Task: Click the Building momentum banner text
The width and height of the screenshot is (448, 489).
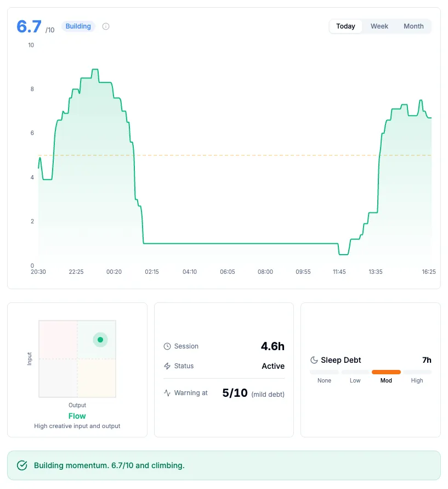Action: [x=109, y=465]
